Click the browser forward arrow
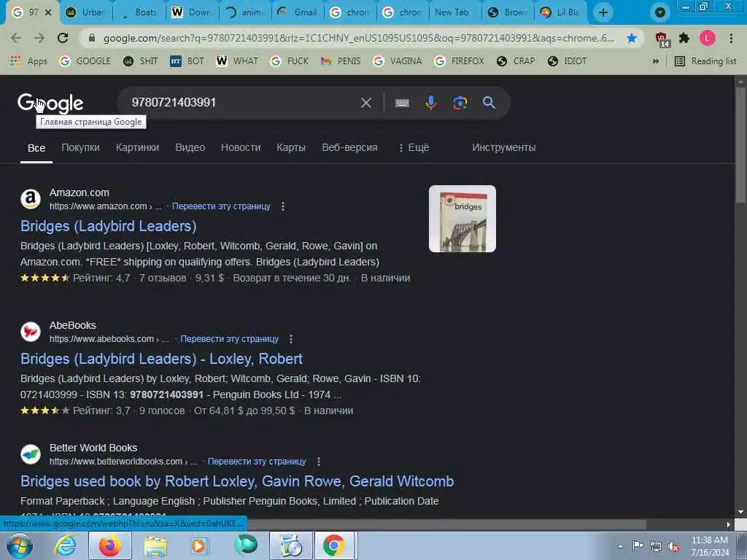The width and height of the screenshot is (747, 560). [x=39, y=38]
